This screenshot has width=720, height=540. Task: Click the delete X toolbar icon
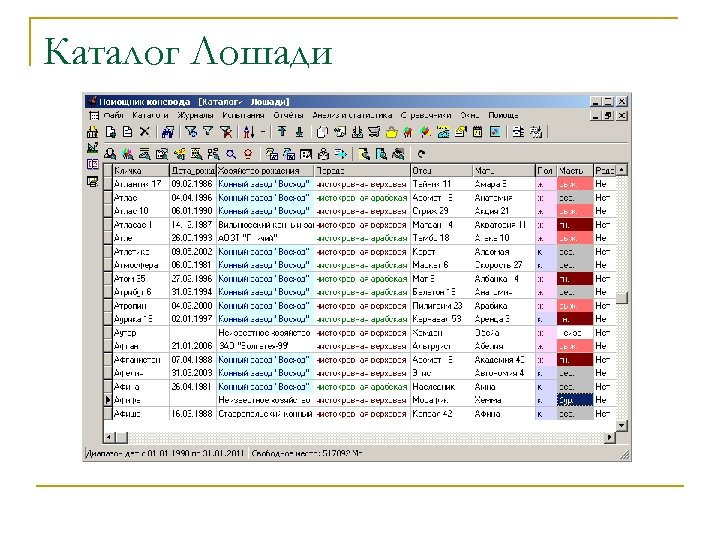click(x=145, y=132)
